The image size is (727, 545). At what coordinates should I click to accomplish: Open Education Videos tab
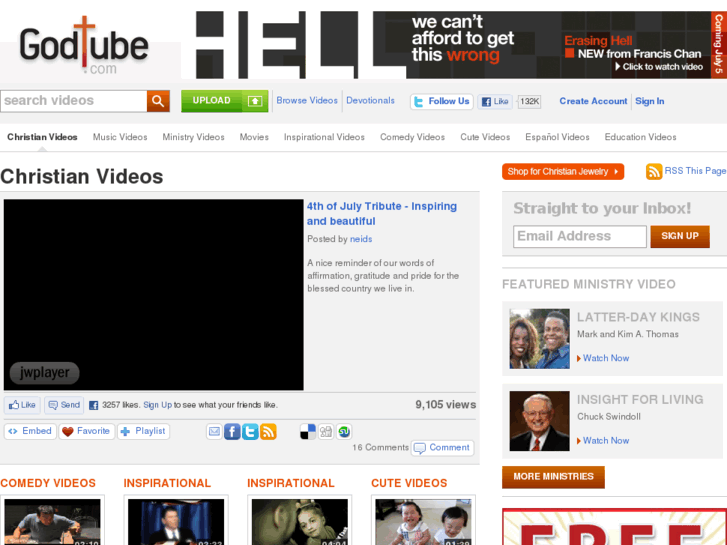pyautogui.click(x=640, y=137)
